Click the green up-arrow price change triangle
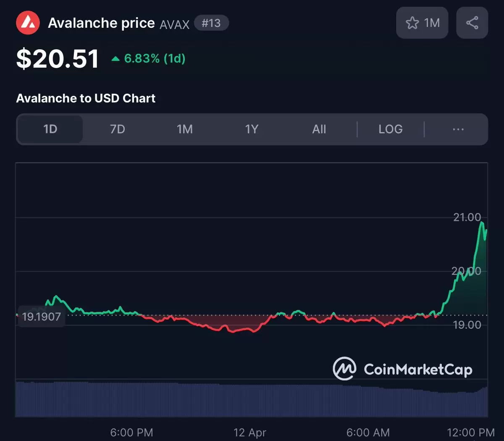504x441 pixels. pyautogui.click(x=115, y=59)
